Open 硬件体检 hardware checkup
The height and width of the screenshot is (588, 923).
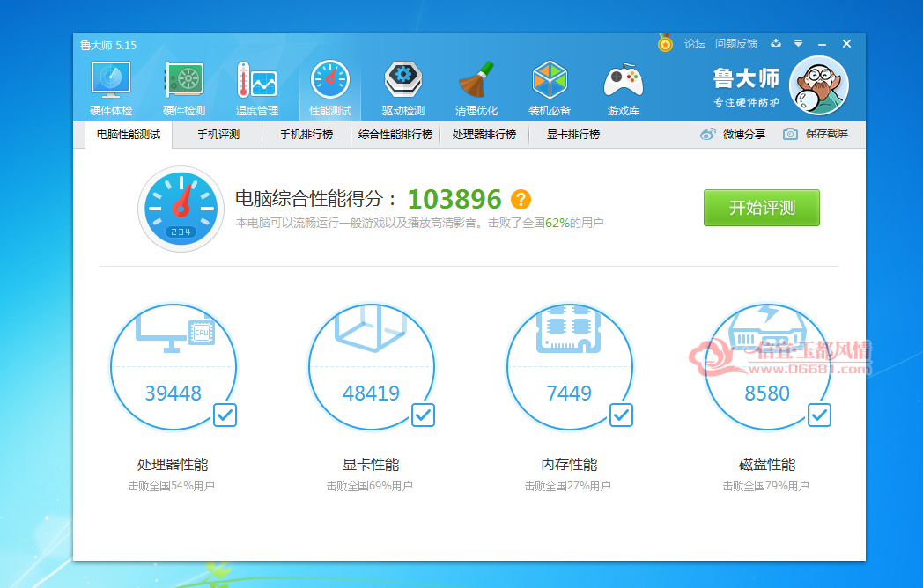click(x=111, y=88)
